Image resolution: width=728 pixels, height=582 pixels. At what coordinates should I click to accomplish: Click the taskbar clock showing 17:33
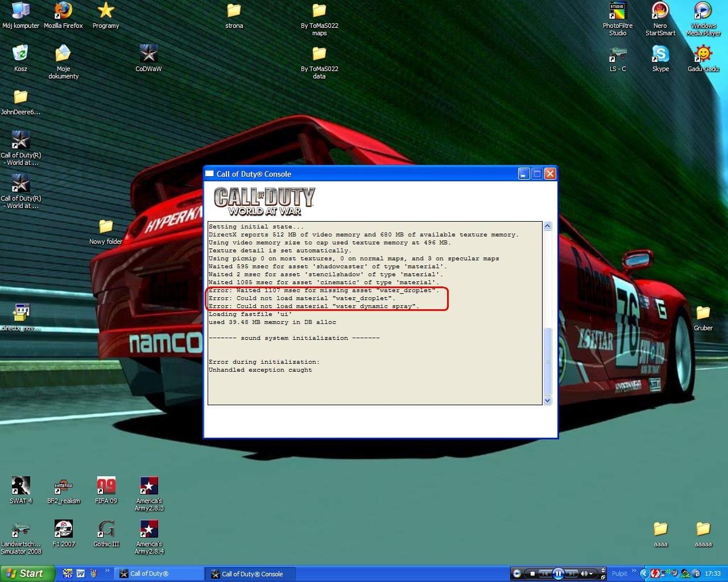(713, 574)
